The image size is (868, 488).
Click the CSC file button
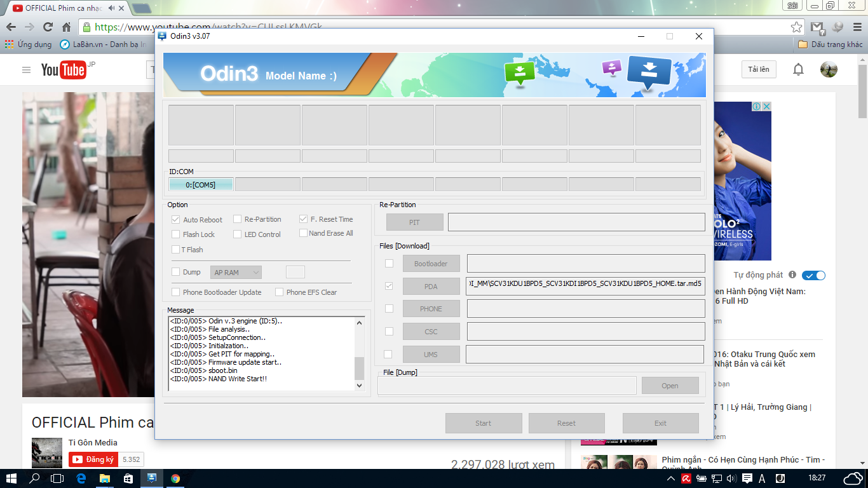[x=431, y=332]
